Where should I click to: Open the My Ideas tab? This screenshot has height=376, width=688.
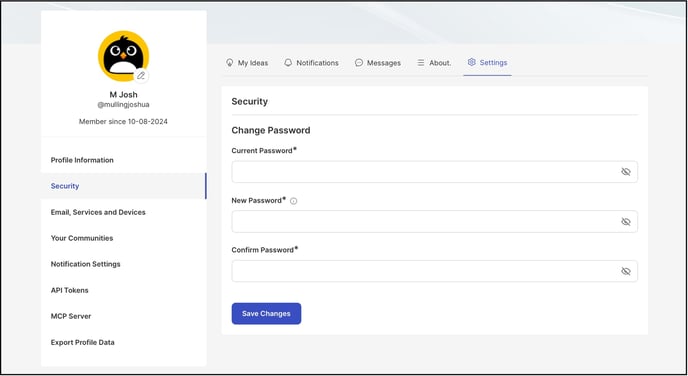click(247, 63)
